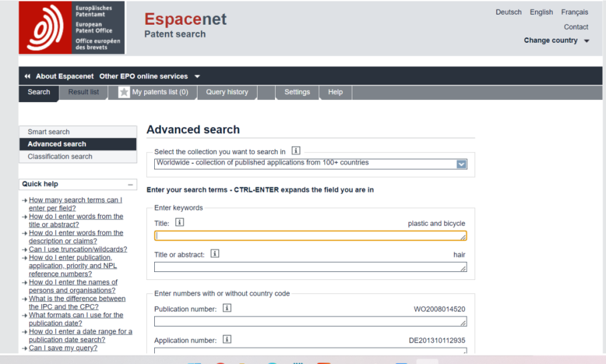Switch language to Deutsch
This screenshot has height=364, width=606.
509,12
